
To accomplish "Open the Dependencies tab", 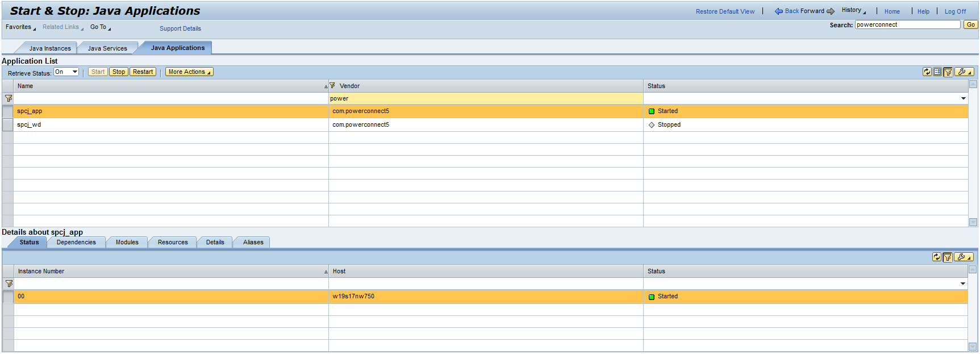I will [76, 243].
